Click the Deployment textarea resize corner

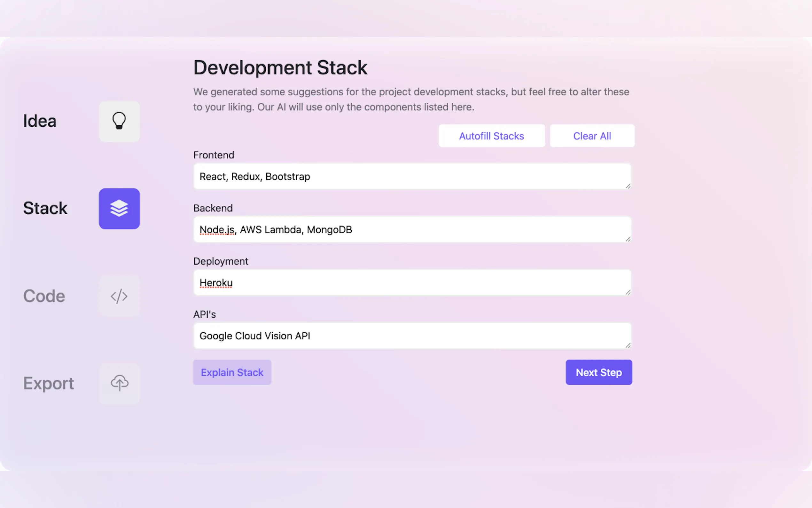click(x=628, y=292)
